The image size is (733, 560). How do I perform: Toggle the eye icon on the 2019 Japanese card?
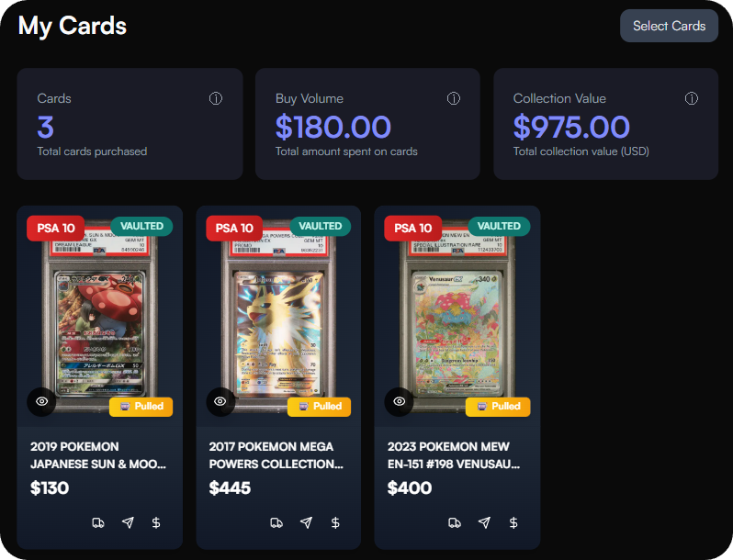click(x=41, y=401)
